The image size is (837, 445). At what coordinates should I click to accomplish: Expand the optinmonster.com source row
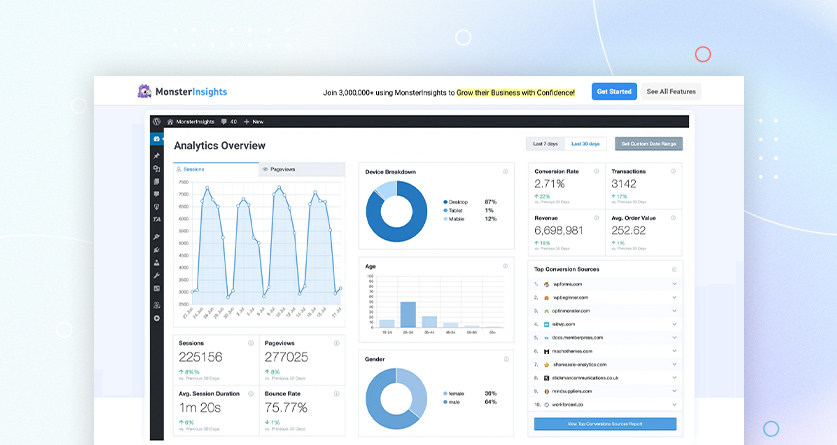coord(675,311)
